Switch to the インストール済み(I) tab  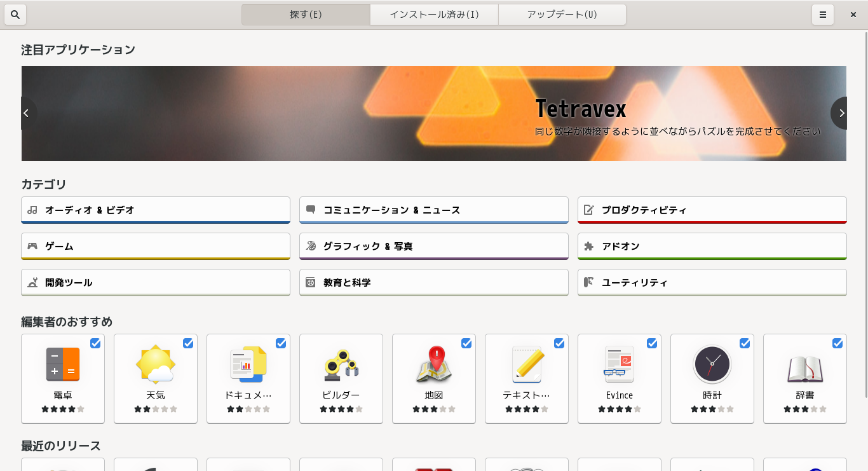click(434, 15)
